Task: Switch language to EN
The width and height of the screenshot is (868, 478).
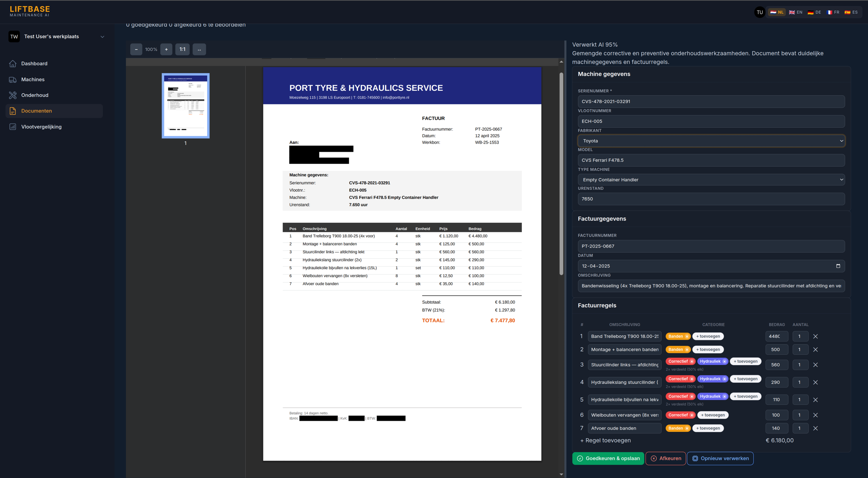Action: point(796,13)
